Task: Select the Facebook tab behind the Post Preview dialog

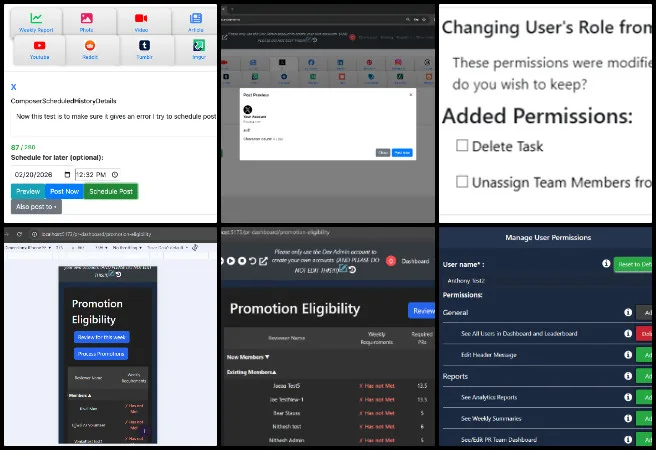Action: [x=311, y=64]
